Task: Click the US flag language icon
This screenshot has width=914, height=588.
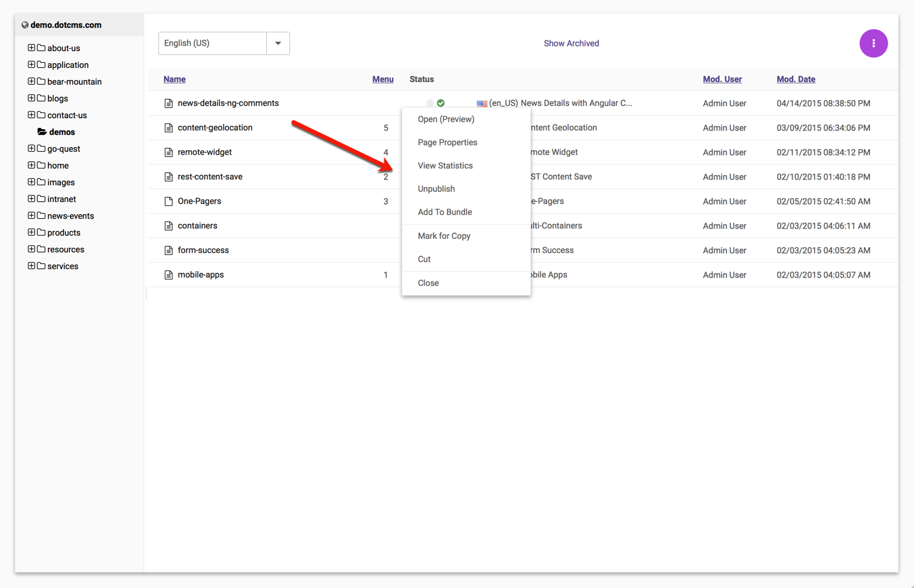Action: [x=482, y=103]
